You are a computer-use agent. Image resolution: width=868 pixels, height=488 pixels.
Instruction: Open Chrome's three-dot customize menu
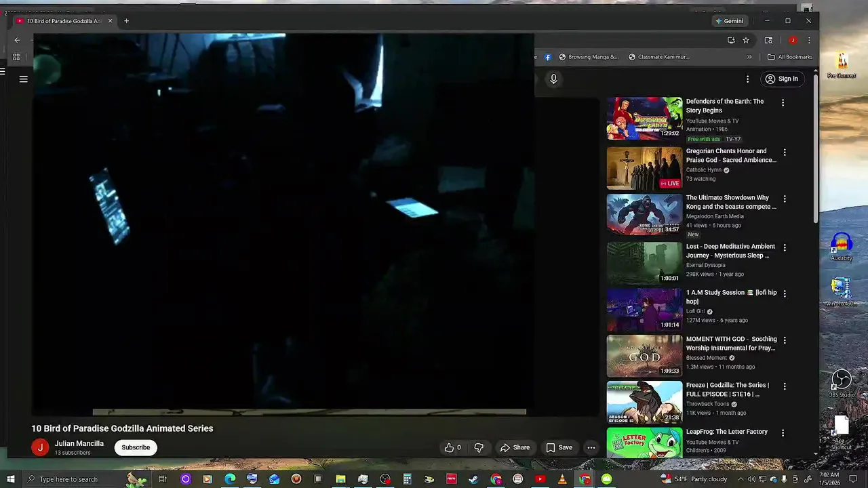pos(808,40)
